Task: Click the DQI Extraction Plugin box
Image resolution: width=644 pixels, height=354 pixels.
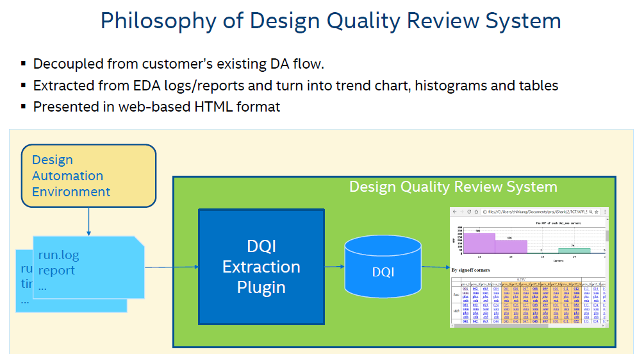Action: click(261, 266)
